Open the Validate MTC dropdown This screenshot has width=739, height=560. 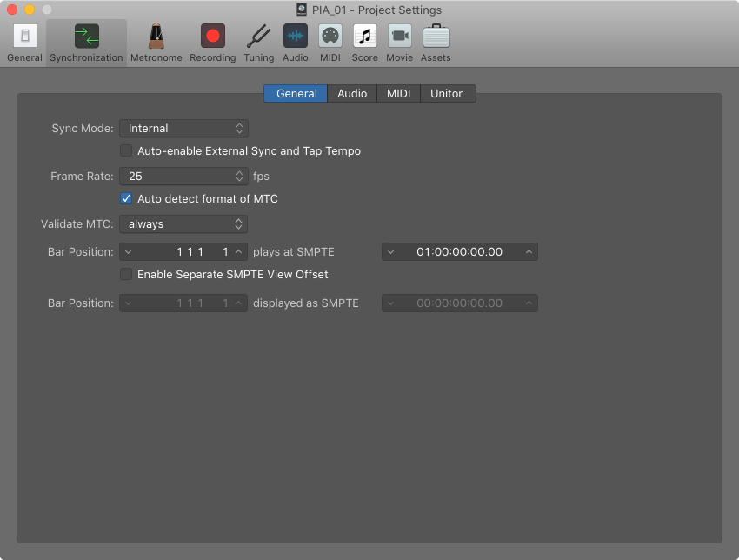pyautogui.click(x=183, y=224)
